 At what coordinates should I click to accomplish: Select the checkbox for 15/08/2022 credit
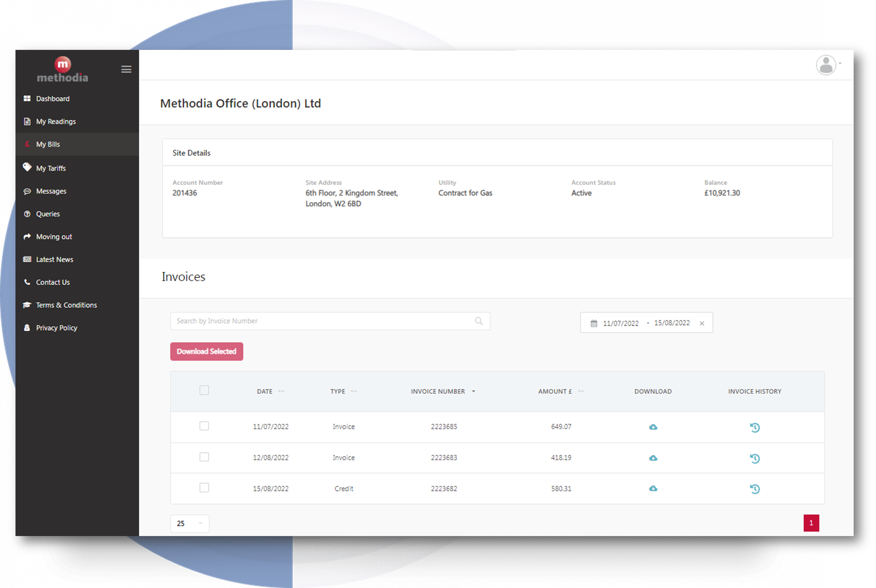[204, 488]
